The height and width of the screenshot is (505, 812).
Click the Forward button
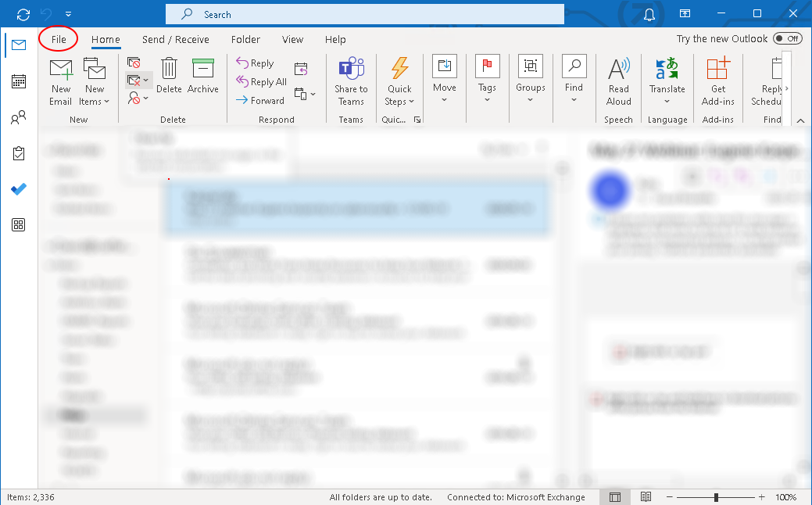pyautogui.click(x=260, y=101)
